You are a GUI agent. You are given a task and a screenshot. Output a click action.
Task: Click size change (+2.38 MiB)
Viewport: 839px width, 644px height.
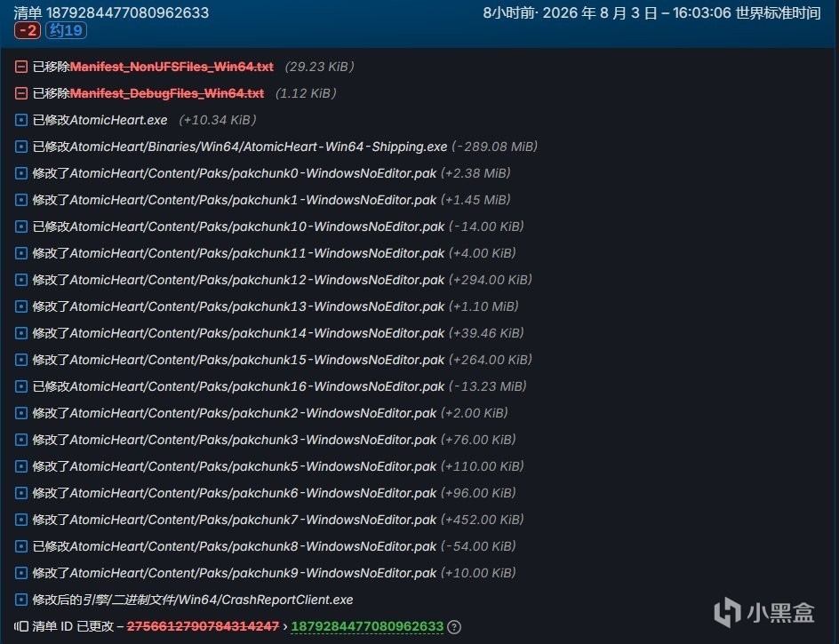click(475, 173)
